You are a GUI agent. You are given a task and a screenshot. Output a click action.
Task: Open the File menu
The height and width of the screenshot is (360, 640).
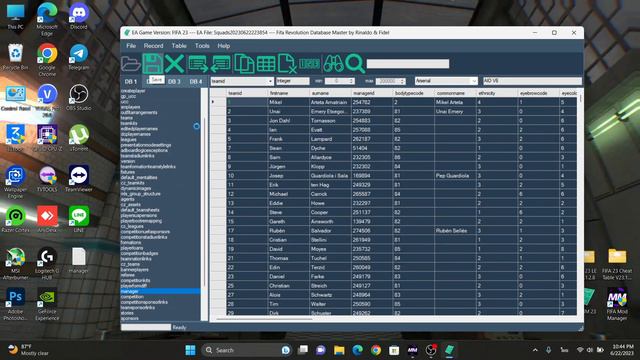[131, 46]
